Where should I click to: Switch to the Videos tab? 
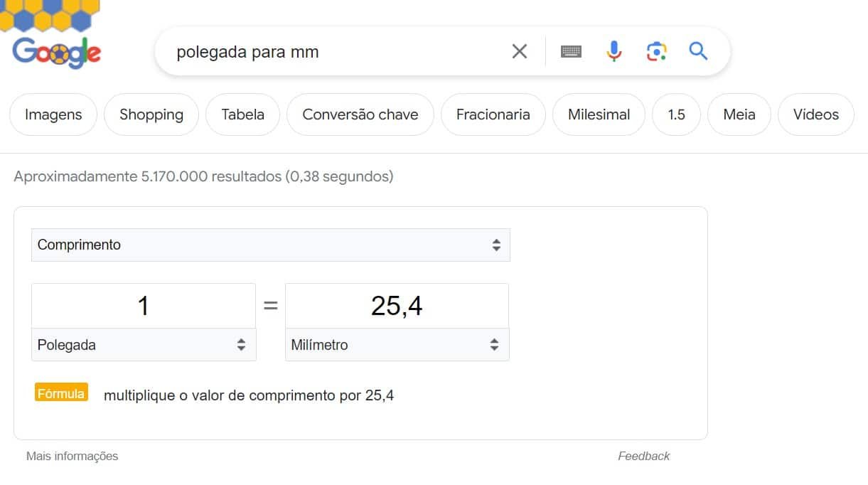pyautogui.click(x=815, y=114)
